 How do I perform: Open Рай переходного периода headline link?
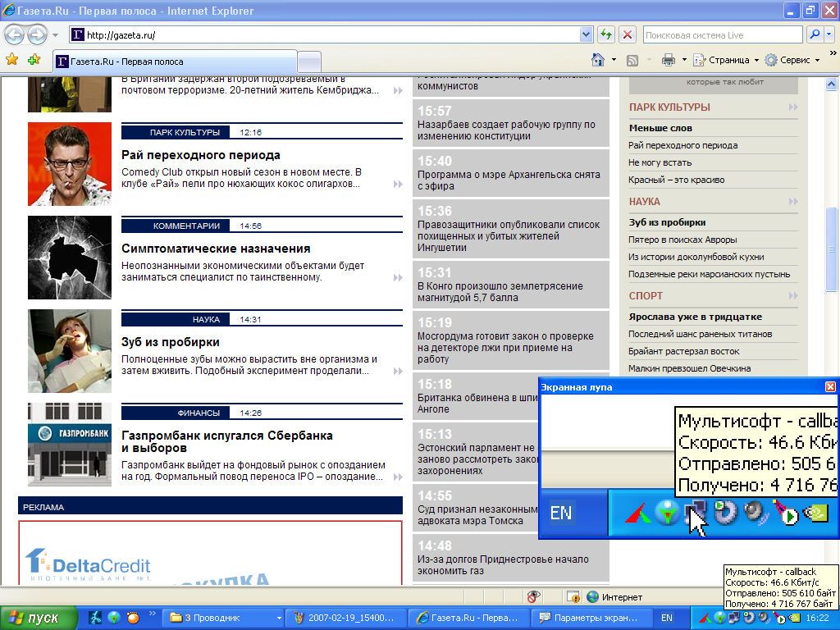(x=201, y=155)
